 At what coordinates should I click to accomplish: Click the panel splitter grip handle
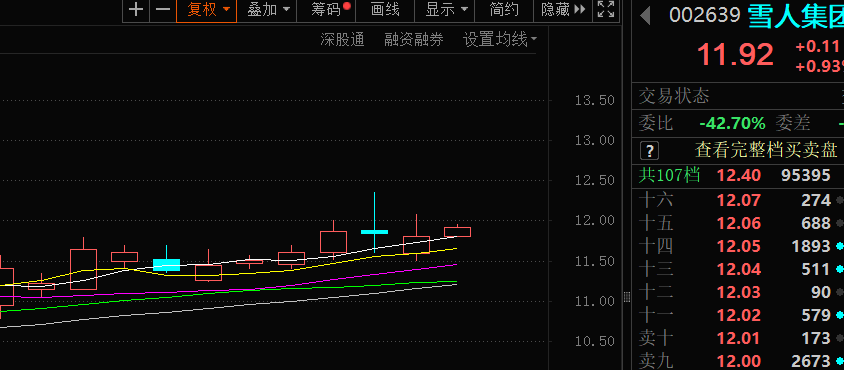point(626,297)
